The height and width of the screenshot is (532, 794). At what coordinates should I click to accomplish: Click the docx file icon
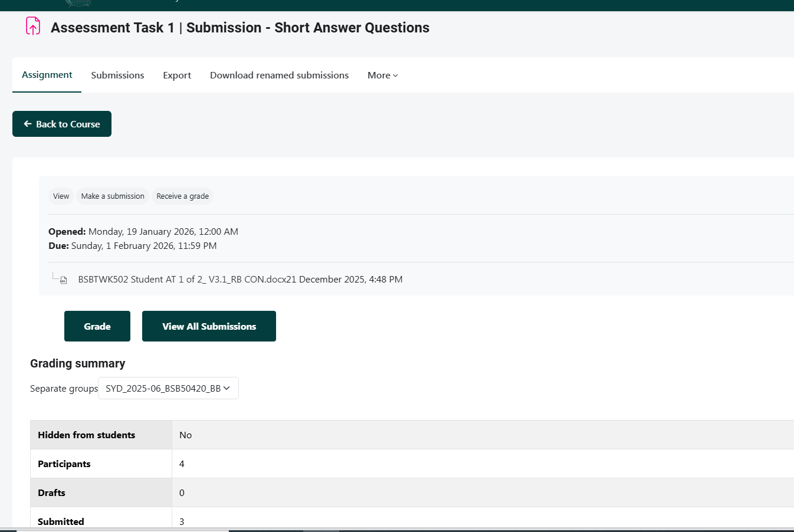coord(64,280)
